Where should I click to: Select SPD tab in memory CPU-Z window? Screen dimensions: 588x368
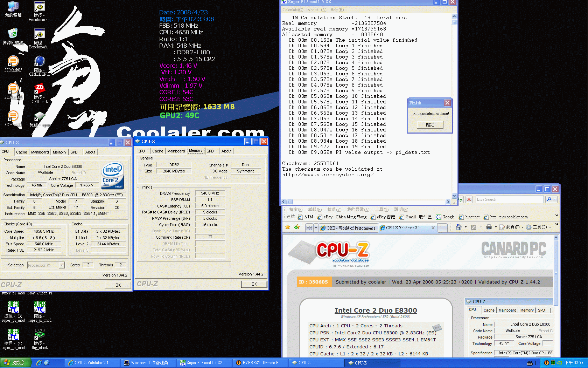pyautogui.click(x=210, y=151)
